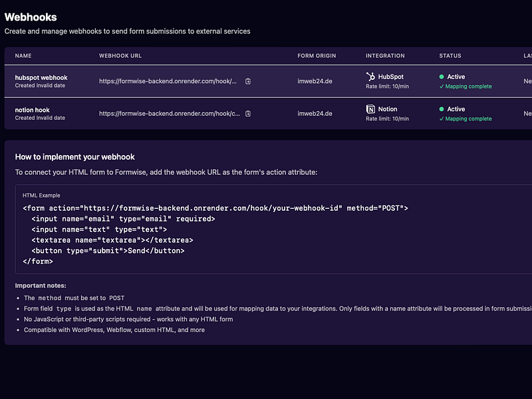
Task: Click Active status text in notion hook row
Action: pos(456,109)
